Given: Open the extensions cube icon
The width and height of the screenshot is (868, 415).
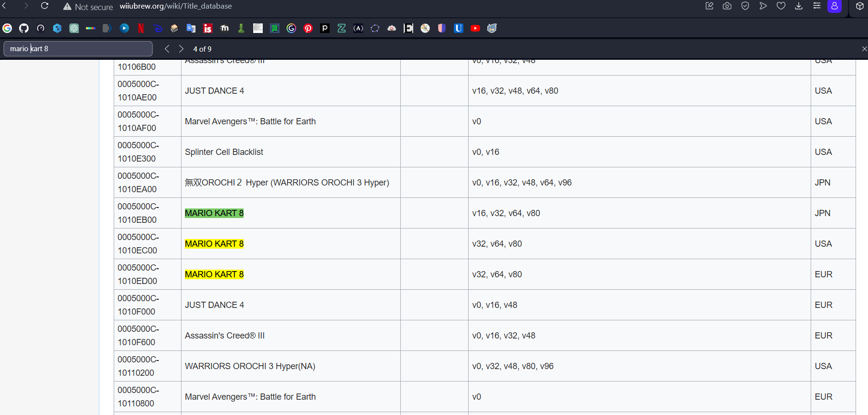Looking at the screenshot, I should click(x=859, y=6).
